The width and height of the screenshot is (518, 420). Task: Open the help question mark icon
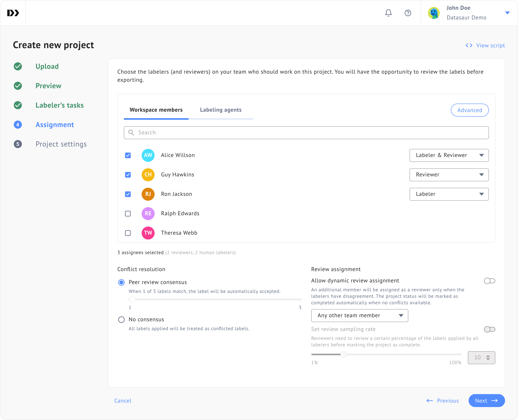click(x=408, y=13)
